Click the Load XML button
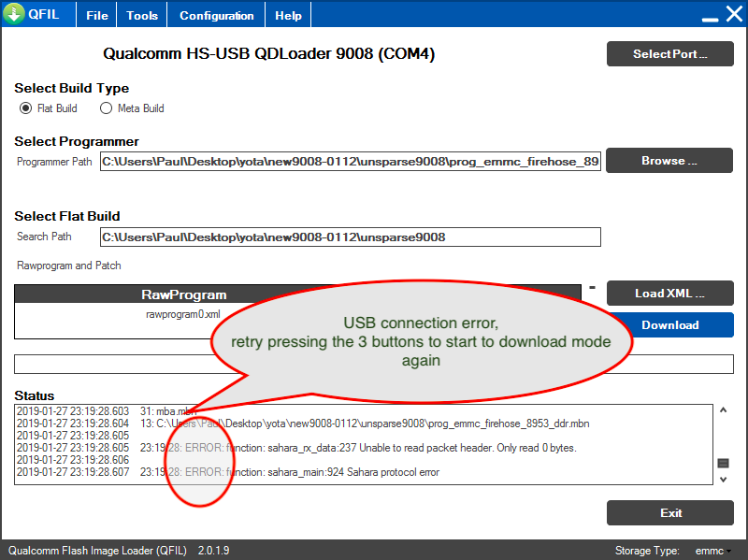Screen dimensions: 748x560 669,293
